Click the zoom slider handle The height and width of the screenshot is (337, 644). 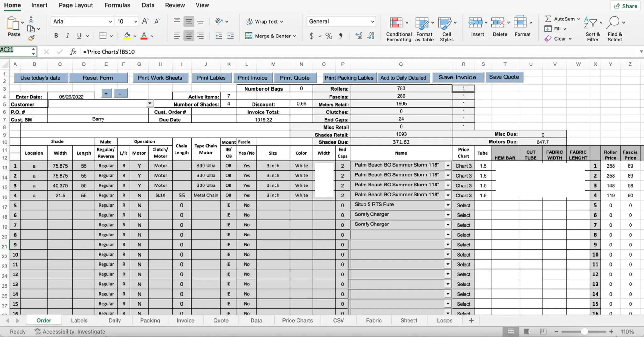click(x=584, y=331)
